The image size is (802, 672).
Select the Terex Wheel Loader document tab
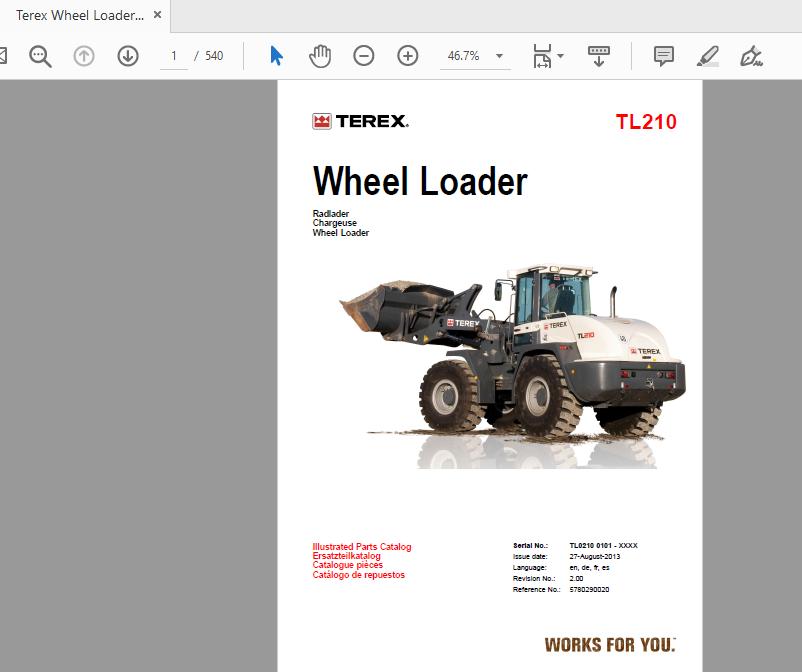[80, 15]
